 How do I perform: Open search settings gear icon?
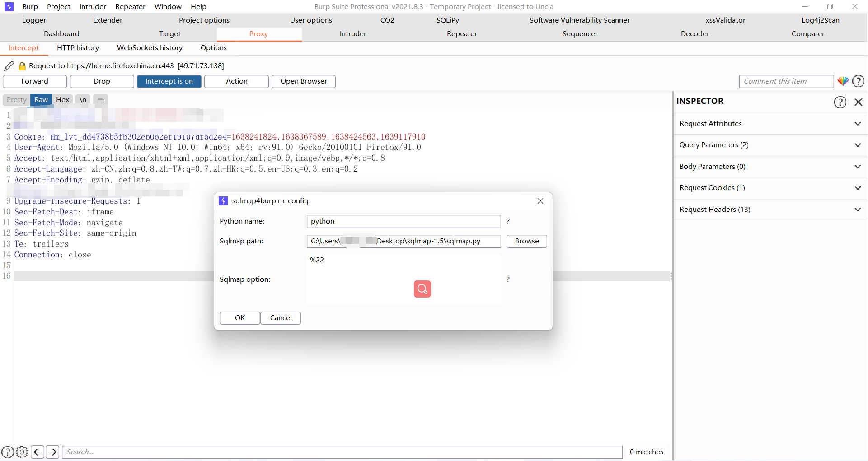[22, 452]
